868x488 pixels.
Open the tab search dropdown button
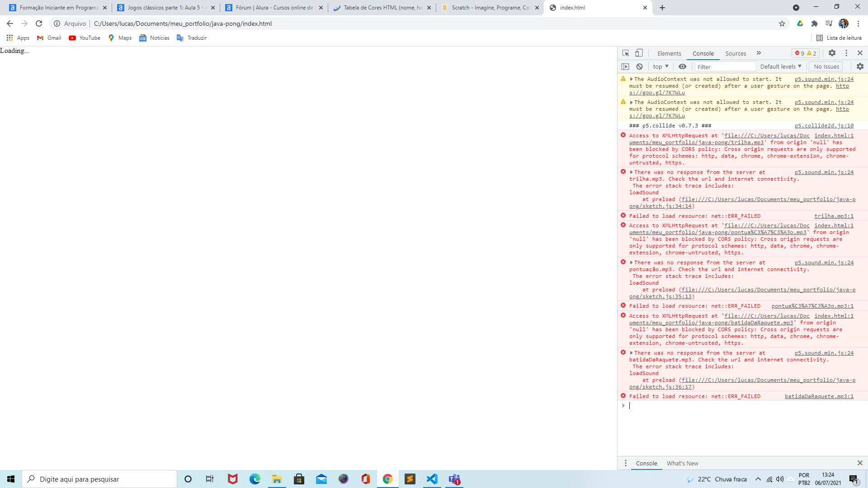(x=796, y=8)
